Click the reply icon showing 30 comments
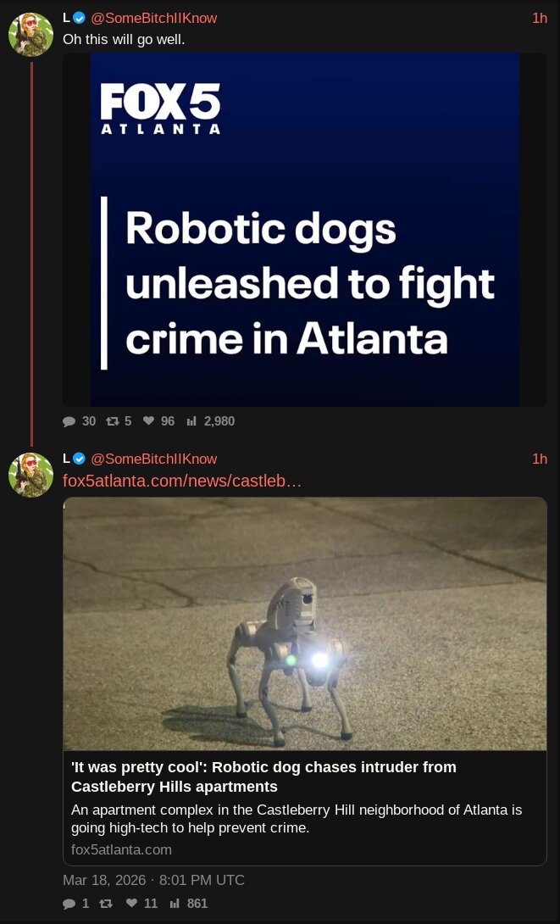 (x=69, y=421)
